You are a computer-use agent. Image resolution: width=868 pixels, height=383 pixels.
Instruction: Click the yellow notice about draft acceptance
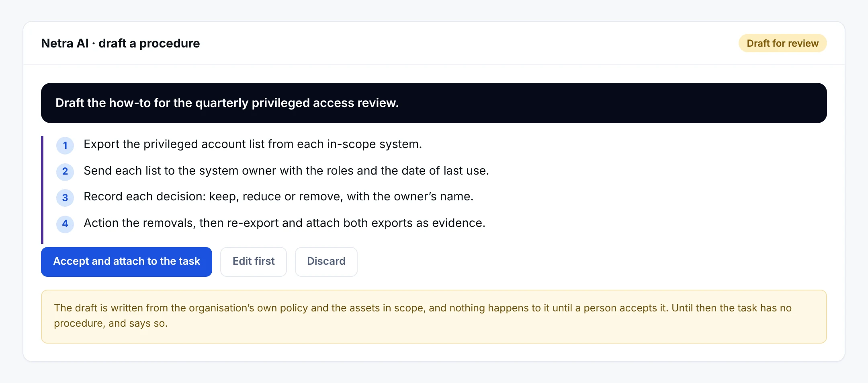[x=434, y=316]
